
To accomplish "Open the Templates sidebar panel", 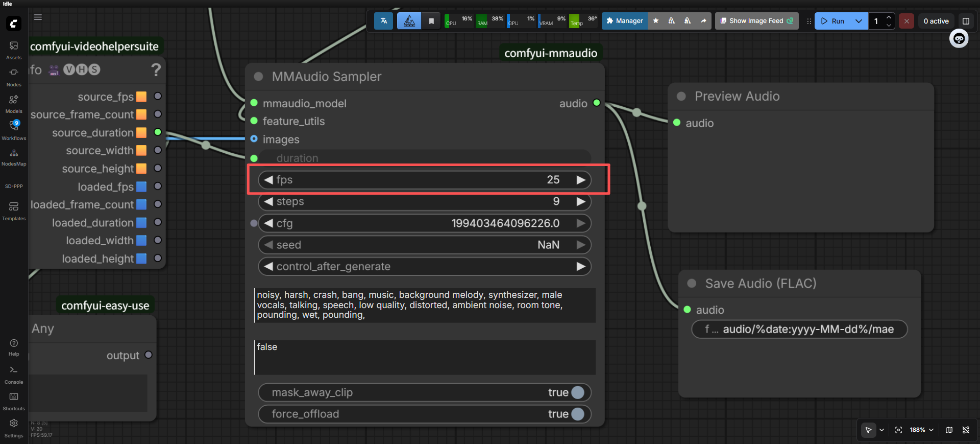I will (14, 211).
